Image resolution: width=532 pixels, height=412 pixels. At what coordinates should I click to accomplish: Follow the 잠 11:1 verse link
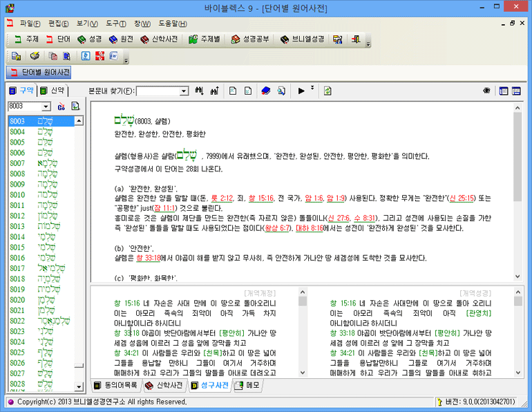(164, 208)
